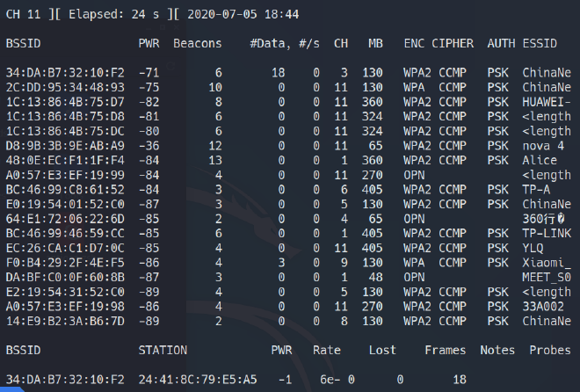This screenshot has height=392, width=580.
Task: Click the AUTH column header
Action: (x=499, y=43)
